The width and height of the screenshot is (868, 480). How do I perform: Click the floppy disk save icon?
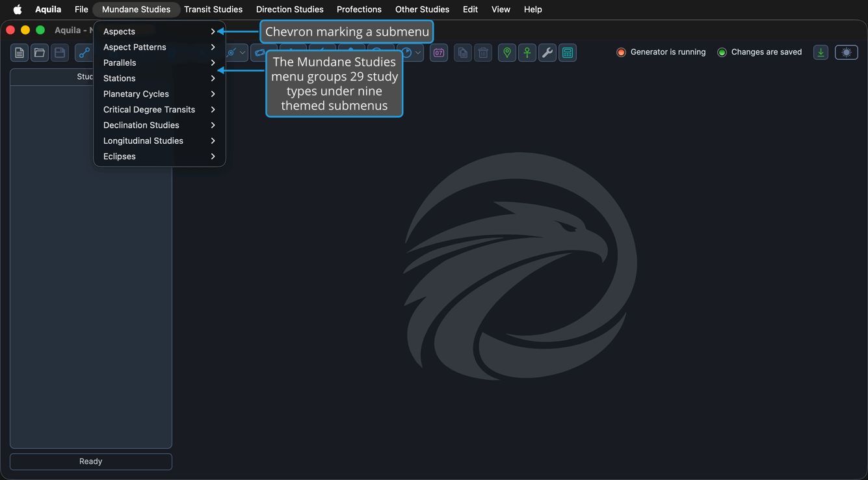(x=60, y=53)
